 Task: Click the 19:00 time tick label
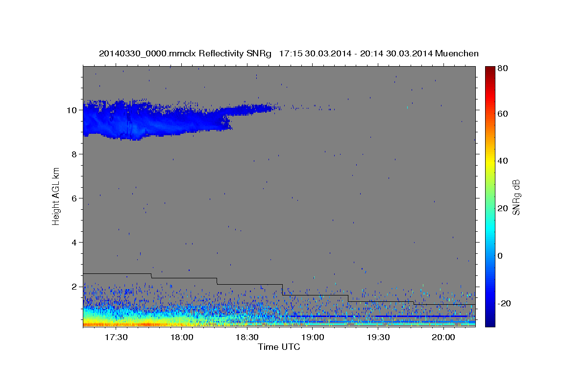313,337
